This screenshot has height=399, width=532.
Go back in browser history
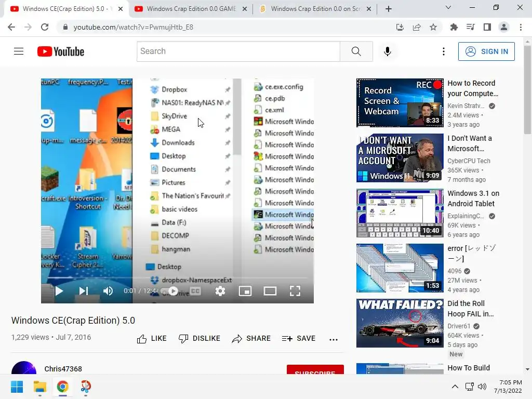11,27
